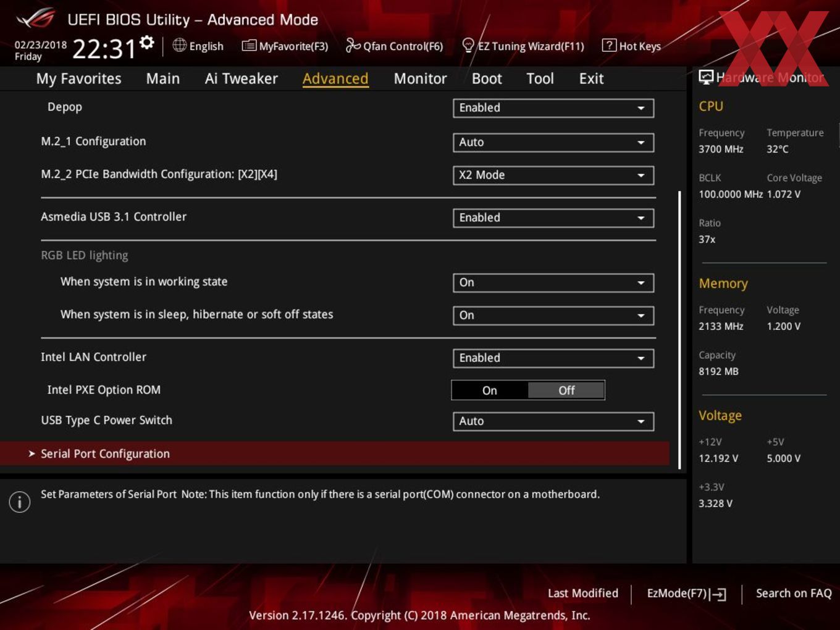The height and width of the screenshot is (630, 840).
Task: Open the M.2_1 Configuration dropdown
Action: coord(553,143)
